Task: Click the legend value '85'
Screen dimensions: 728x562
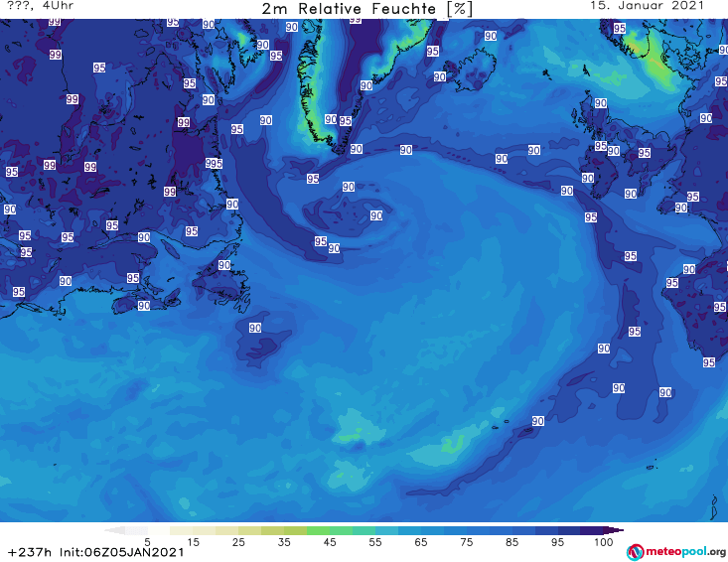Action: [x=511, y=541]
